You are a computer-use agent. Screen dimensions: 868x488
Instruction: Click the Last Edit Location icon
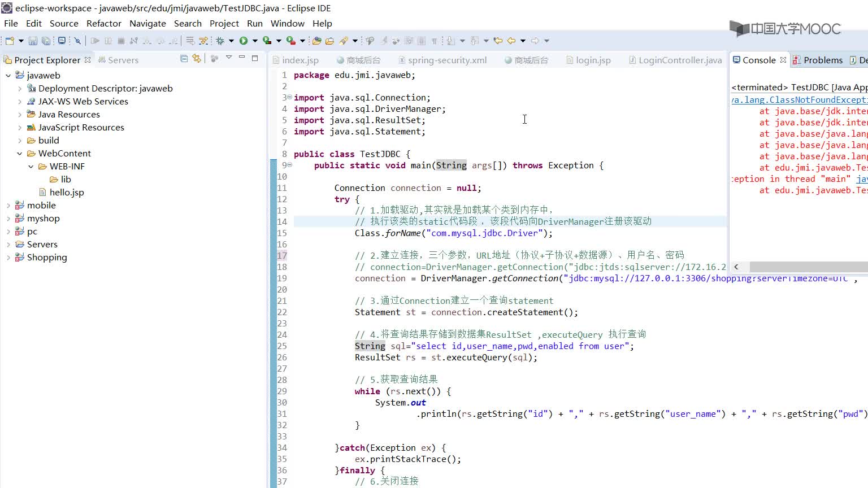(x=498, y=41)
